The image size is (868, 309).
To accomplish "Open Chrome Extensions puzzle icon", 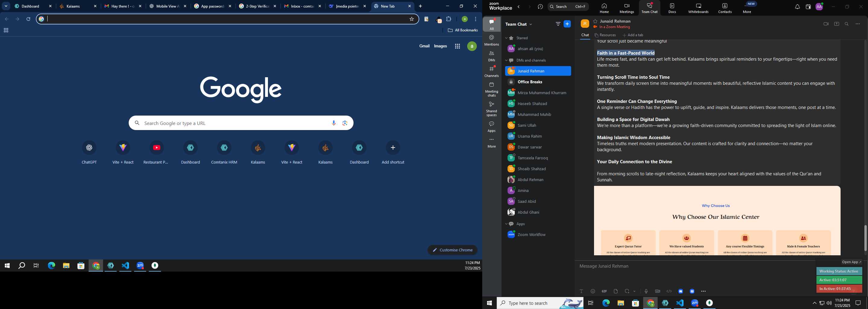I will [x=448, y=19].
